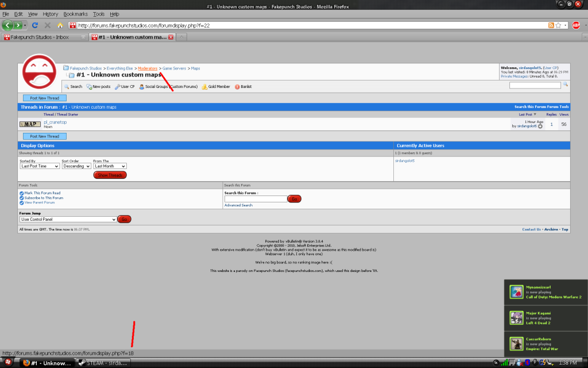Viewport: 588px width, 368px height.
Task: Open Gold Member in the forum navbar
Action: click(x=216, y=87)
